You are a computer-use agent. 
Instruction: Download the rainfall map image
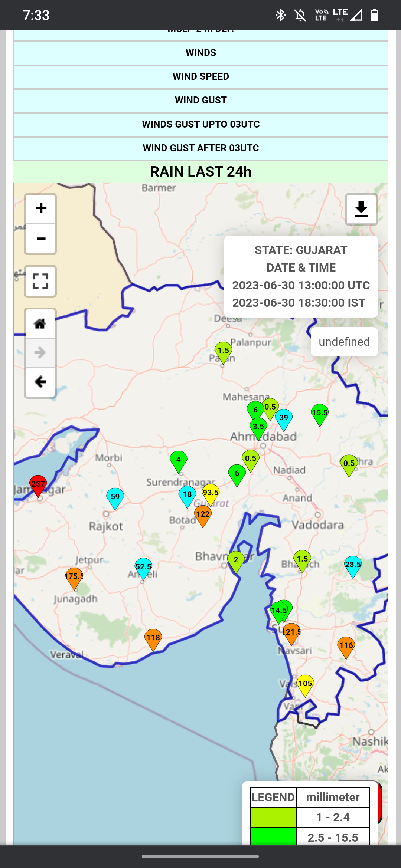(x=361, y=210)
